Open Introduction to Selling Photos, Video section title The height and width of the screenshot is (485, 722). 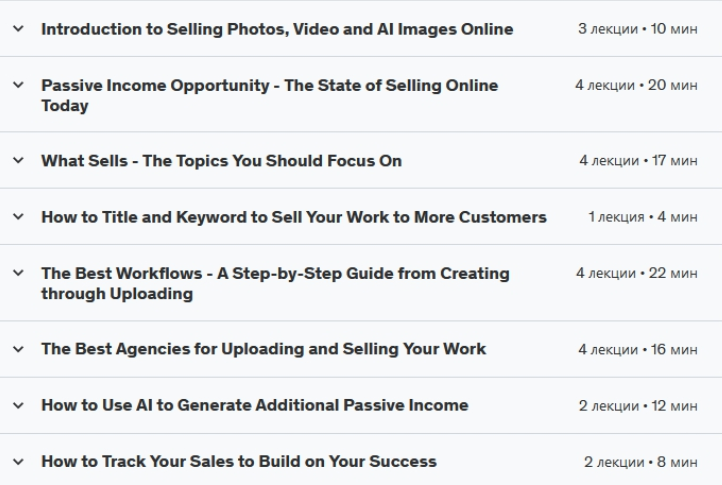(x=277, y=29)
